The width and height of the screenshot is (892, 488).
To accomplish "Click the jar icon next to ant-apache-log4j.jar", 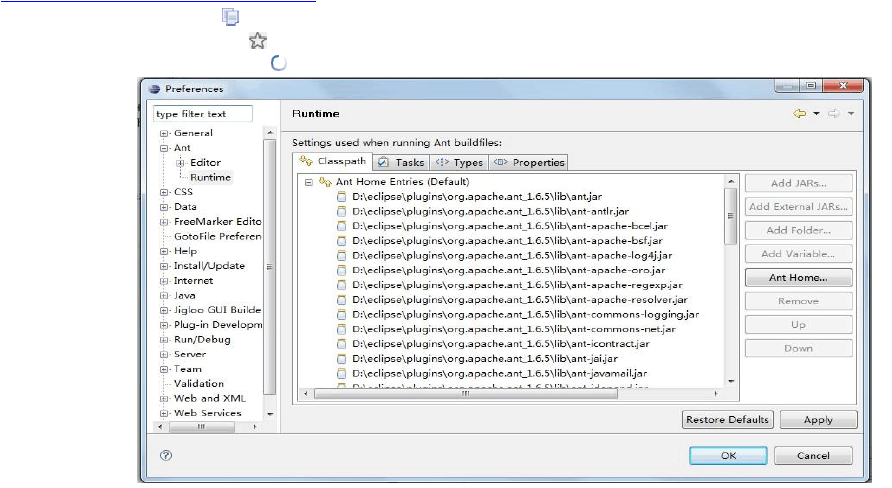I will [x=341, y=256].
